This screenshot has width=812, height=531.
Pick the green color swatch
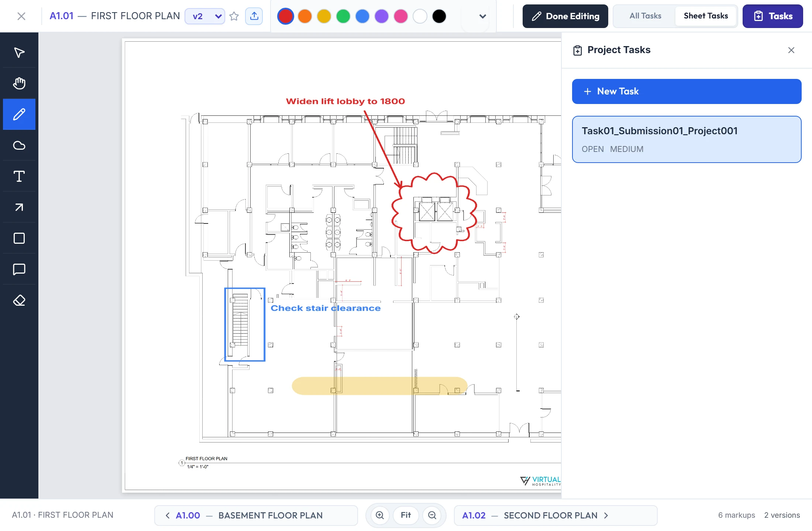343,16
